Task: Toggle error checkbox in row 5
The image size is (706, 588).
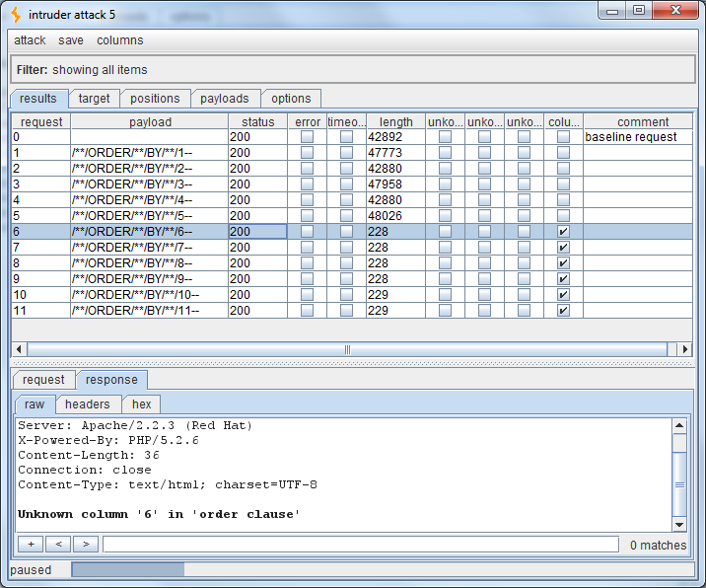Action: point(307,215)
